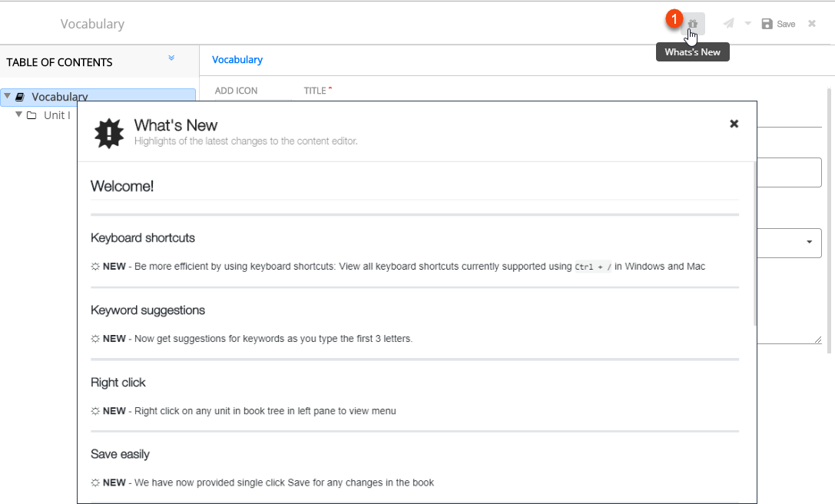Click the Save floppy disk icon
This screenshot has width=835, height=504.
pyautogui.click(x=767, y=24)
